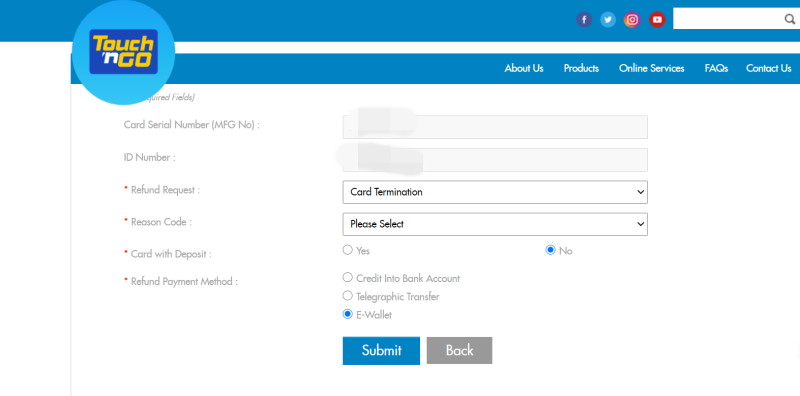
Task: Select the E-Wallet refund method
Action: pos(347,314)
